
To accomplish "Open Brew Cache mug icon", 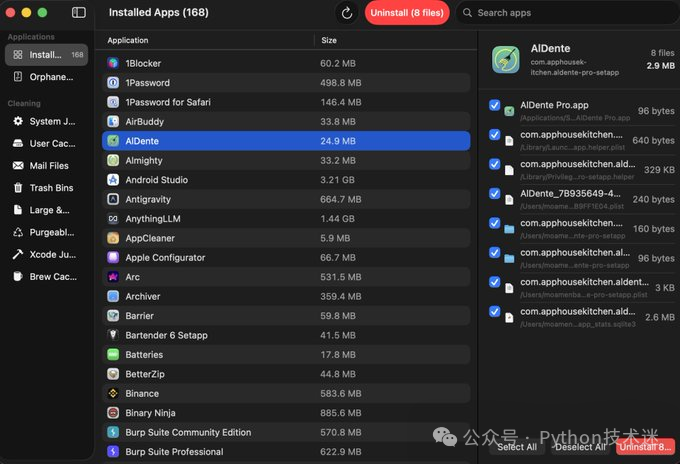I will tap(18, 276).
